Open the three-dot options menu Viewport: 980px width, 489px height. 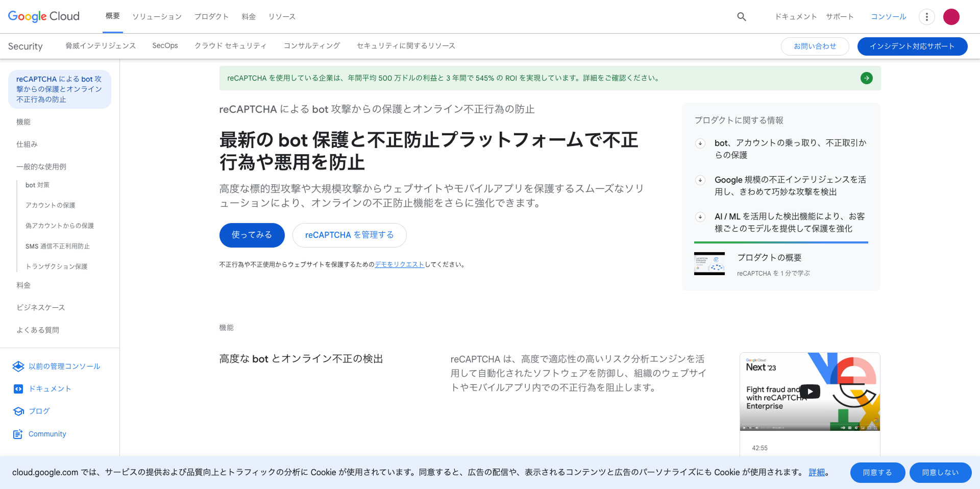[926, 17]
